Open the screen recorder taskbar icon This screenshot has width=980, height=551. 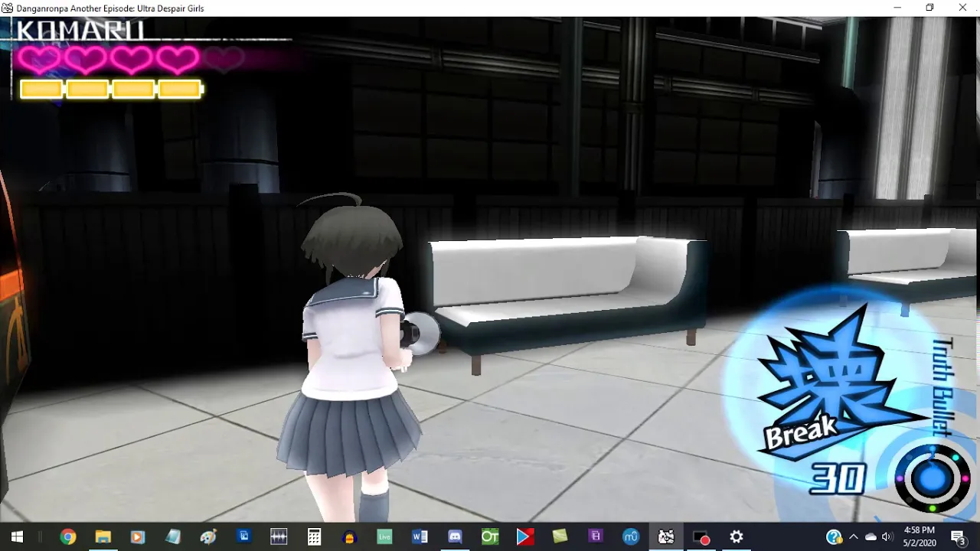pyautogui.click(x=701, y=537)
